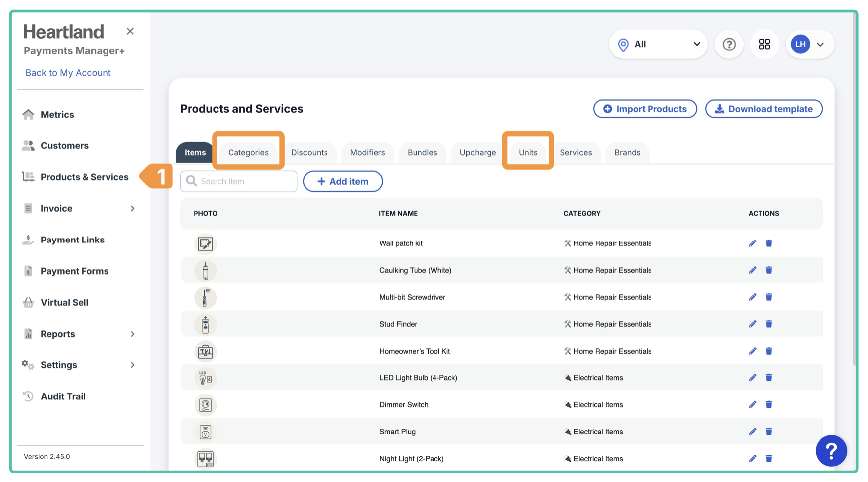Screen dimensions: 868x482
Task: Click the Import Products button
Action: 645,109
